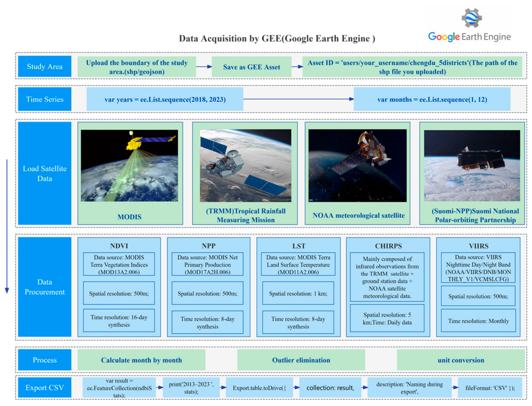Screen dimensions: 532x406
Task: Click VIIRS 'Nighttime Day/Night Band' data source box
Action: point(478,268)
